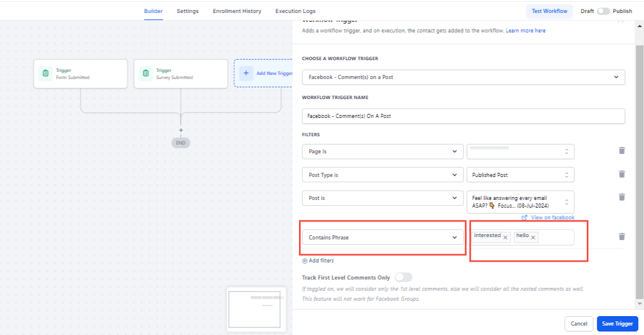Remove the Post is filter via trash icon
This screenshot has height=335, width=644.
[x=622, y=197]
